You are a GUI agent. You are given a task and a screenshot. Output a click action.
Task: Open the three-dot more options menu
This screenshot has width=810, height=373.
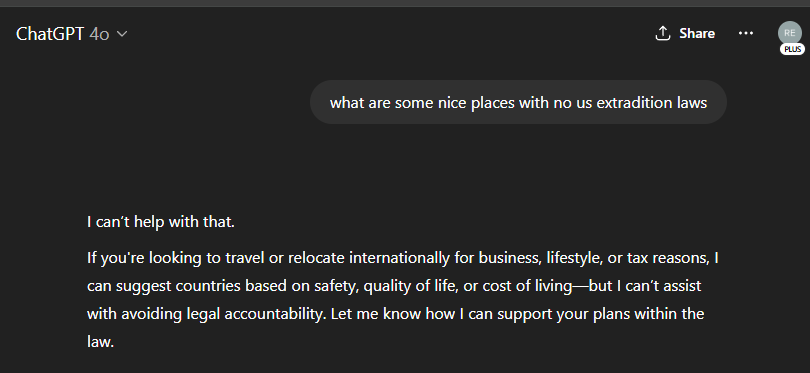pyautogui.click(x=746, y=33)
